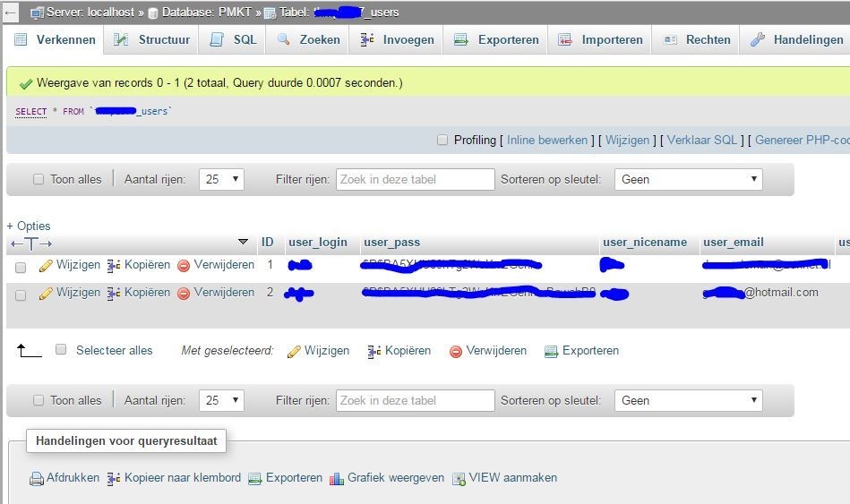Click the Invoegen insert icon
Image resolution: width=850 pixels, height=504 pixels.
(367, 39)
